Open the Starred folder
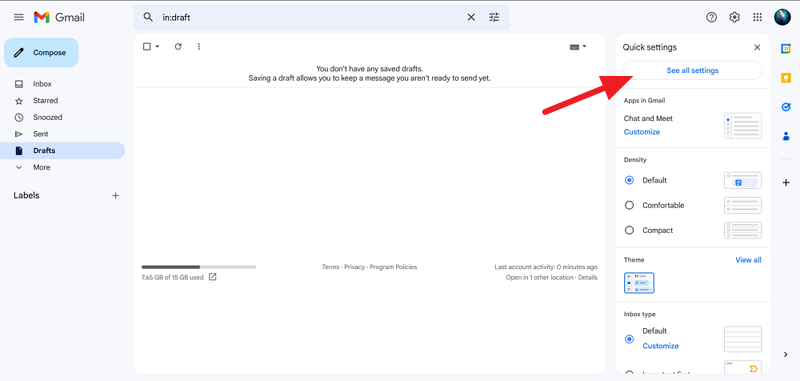 tap(45, 100)
